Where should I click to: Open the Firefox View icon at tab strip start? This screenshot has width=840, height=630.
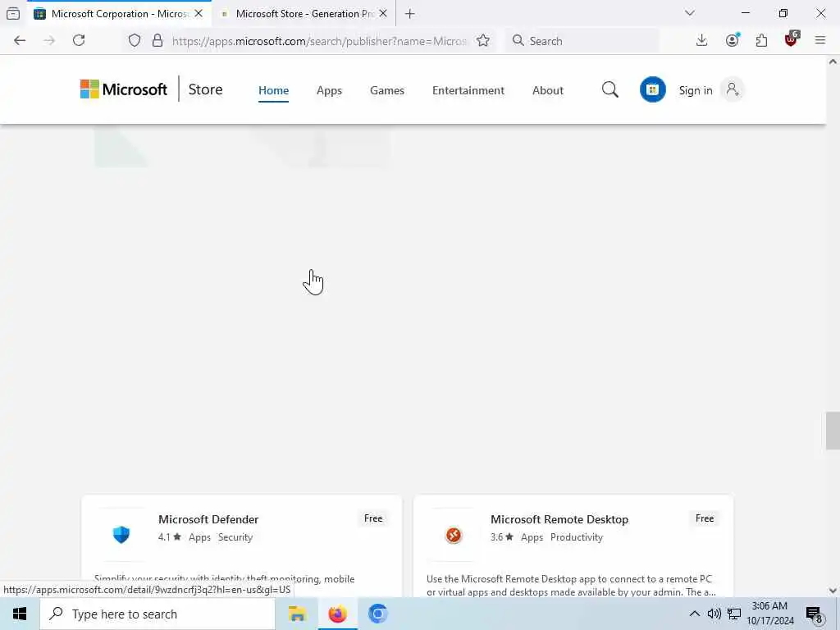coord(13,14)
